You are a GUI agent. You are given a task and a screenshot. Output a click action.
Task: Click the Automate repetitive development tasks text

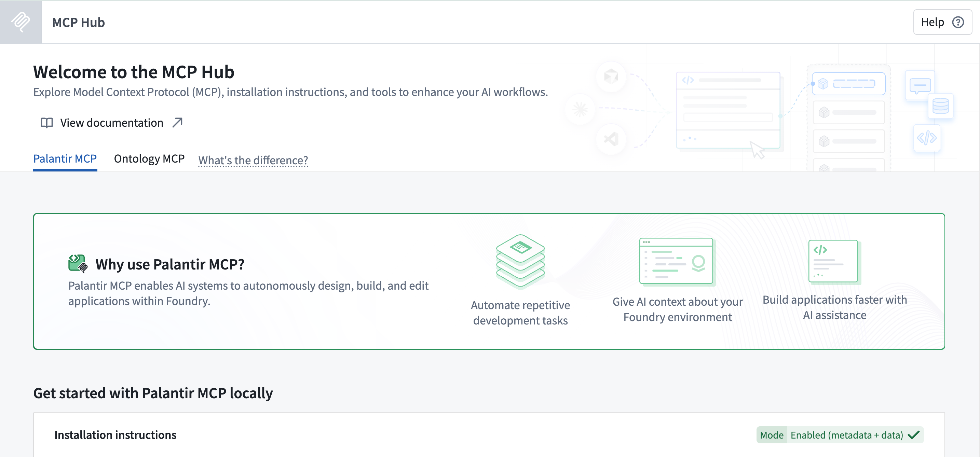click(520, 313)
